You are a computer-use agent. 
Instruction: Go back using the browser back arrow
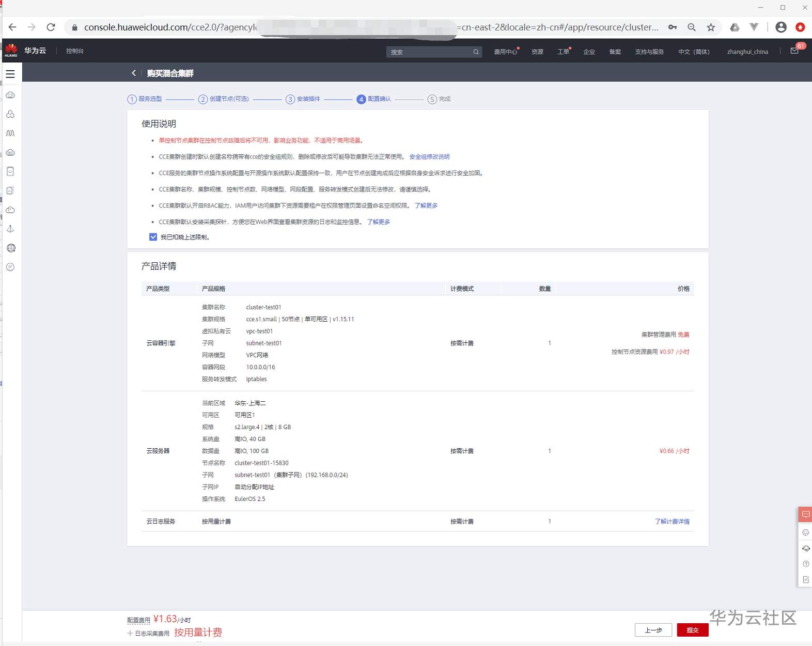[x=12, y=27]
